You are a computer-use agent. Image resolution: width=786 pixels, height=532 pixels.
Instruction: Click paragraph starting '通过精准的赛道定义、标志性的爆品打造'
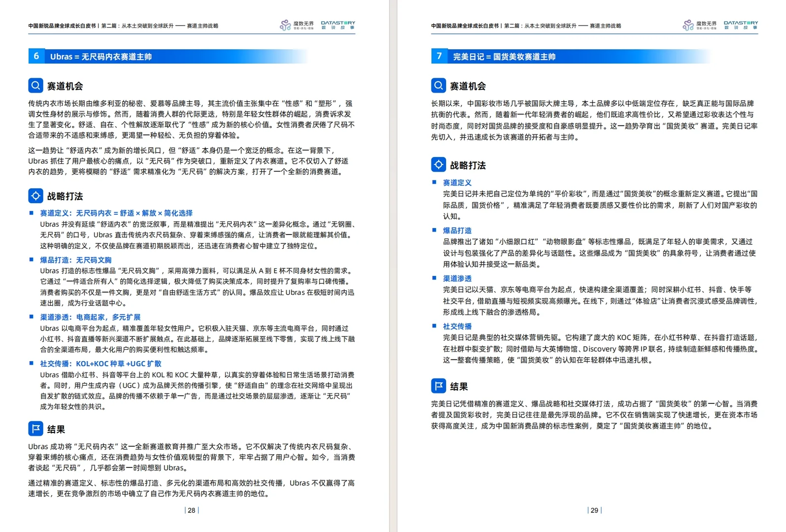pyautogui.click(x=192, y=488)
